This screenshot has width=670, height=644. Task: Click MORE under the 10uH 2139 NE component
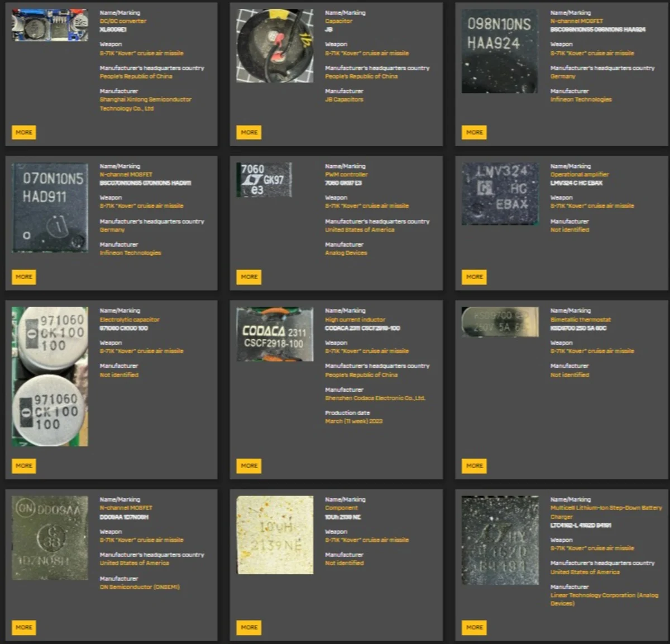249,627
